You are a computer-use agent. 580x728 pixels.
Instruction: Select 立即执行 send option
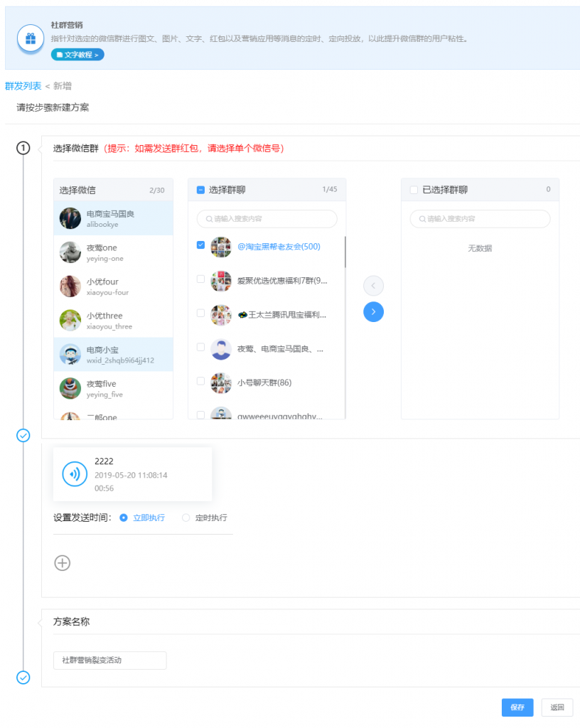pyautogui.click(x=142, y=518)
